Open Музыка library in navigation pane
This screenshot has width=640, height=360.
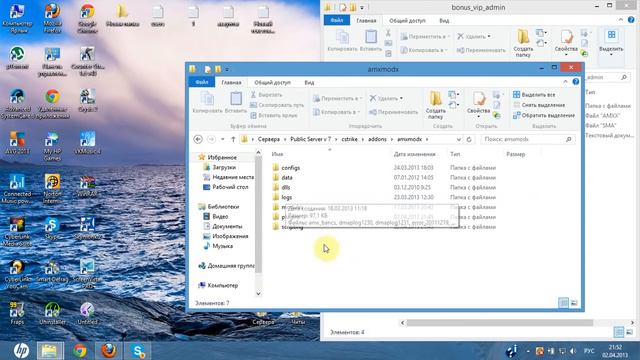pyautogui.click(x=222, y=246)
